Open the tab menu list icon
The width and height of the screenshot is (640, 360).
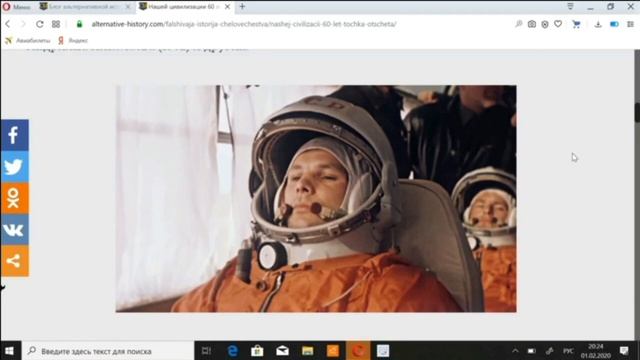coord(570,7)
